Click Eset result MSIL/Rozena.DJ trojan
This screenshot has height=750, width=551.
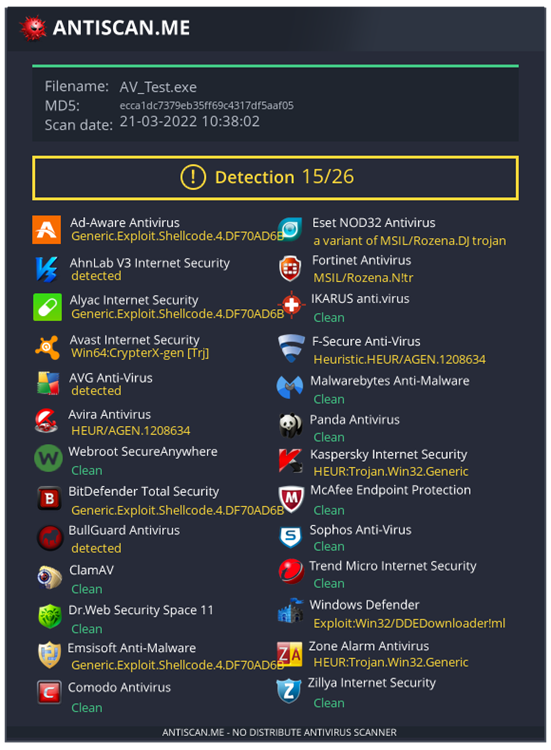coord(409,241)
